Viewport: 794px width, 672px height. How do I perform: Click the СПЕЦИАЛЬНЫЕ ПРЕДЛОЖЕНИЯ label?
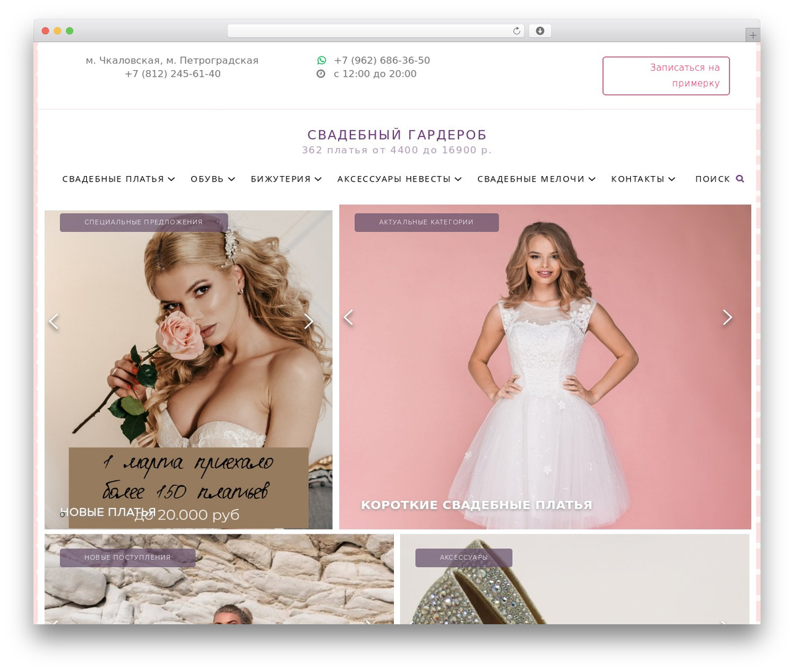coord(144,223)
